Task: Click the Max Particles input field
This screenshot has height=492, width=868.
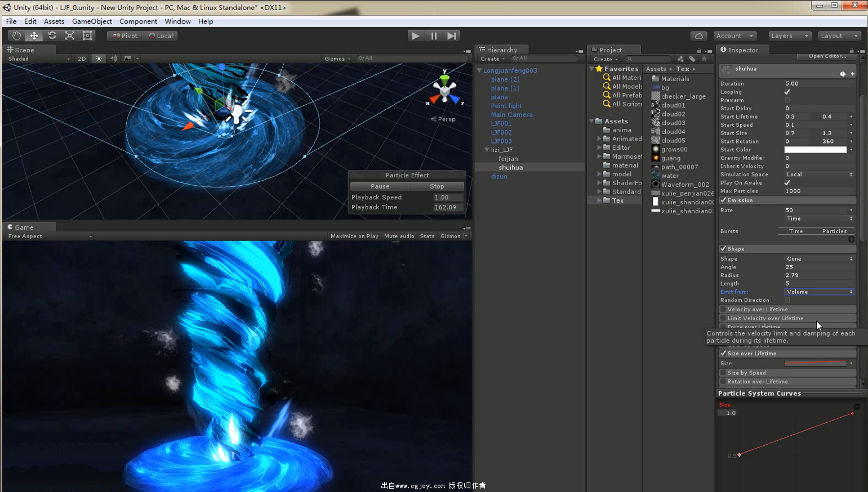Action: point(820,191)
